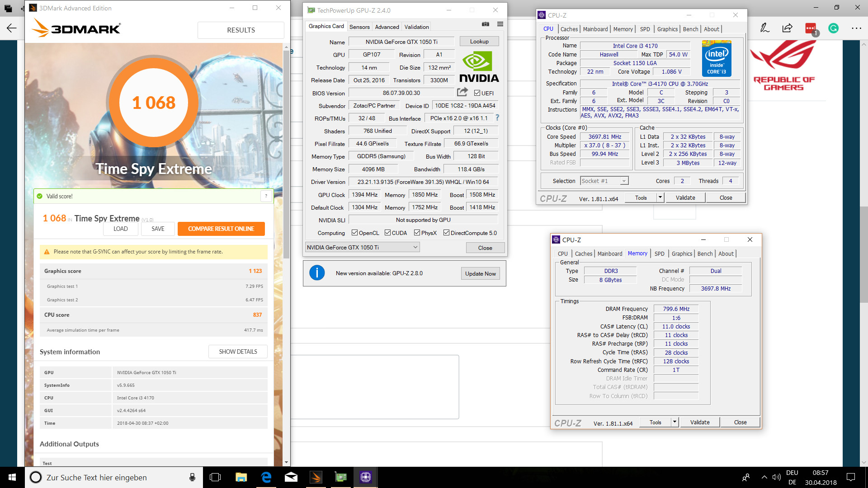Click the 3DMark scrollbar down arrow
The image size is (868, 488).
click(x=286, y=463)
